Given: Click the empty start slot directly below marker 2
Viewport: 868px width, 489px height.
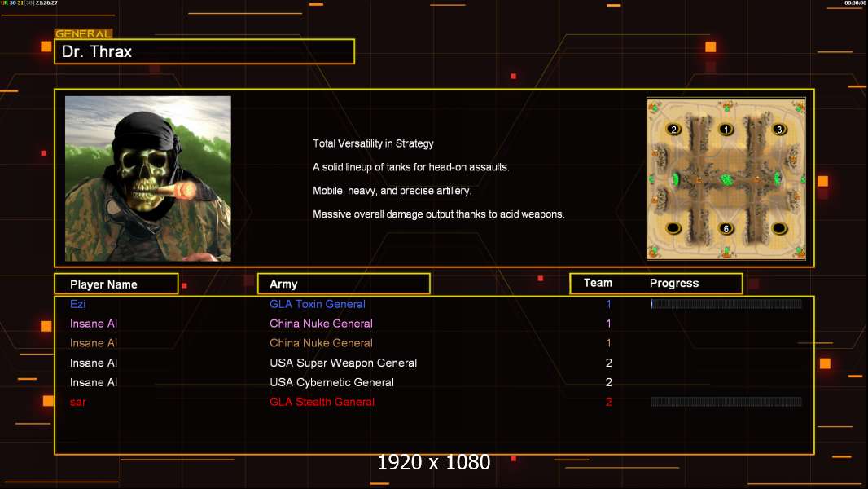Looking at the screenshot, I should pos(673,228).
